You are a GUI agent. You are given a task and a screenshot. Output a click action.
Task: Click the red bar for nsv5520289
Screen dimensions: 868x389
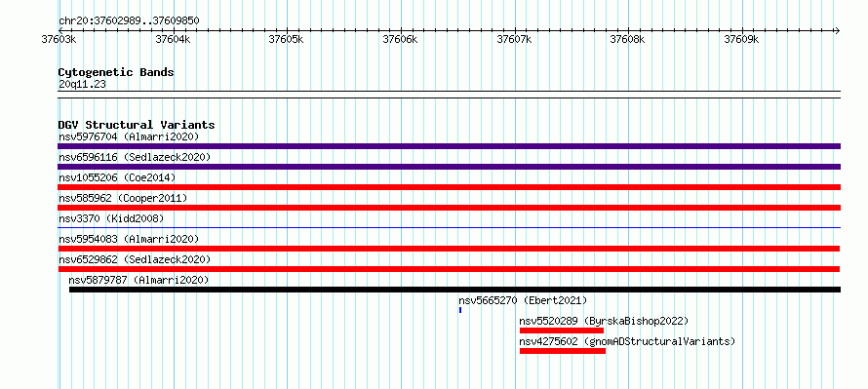pyautogui.click(x=562, y=331)
